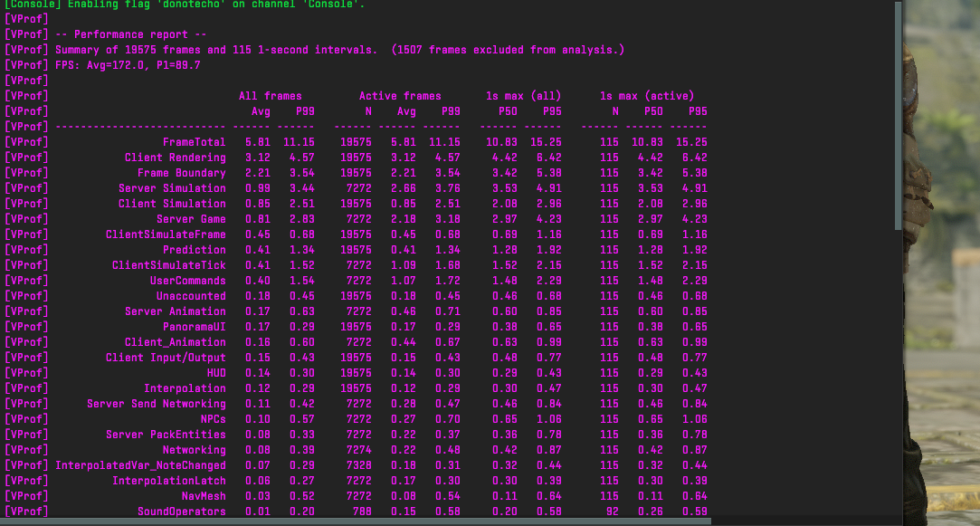Click the SoundOperators row label
Image resolution: width=980 pixels, height=526 pixels.
coord(181,512)
